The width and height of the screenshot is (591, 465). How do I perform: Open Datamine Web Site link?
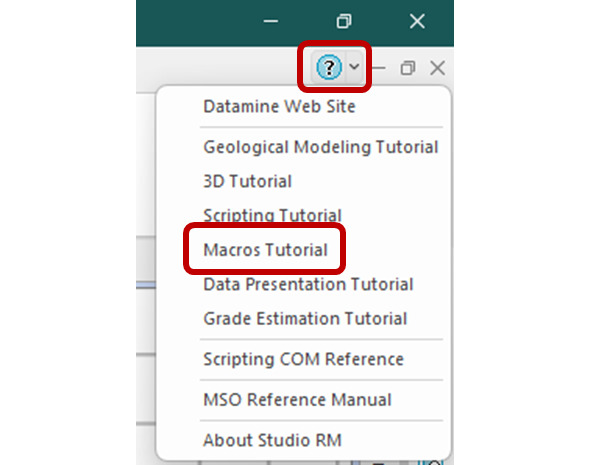(279, 107)
